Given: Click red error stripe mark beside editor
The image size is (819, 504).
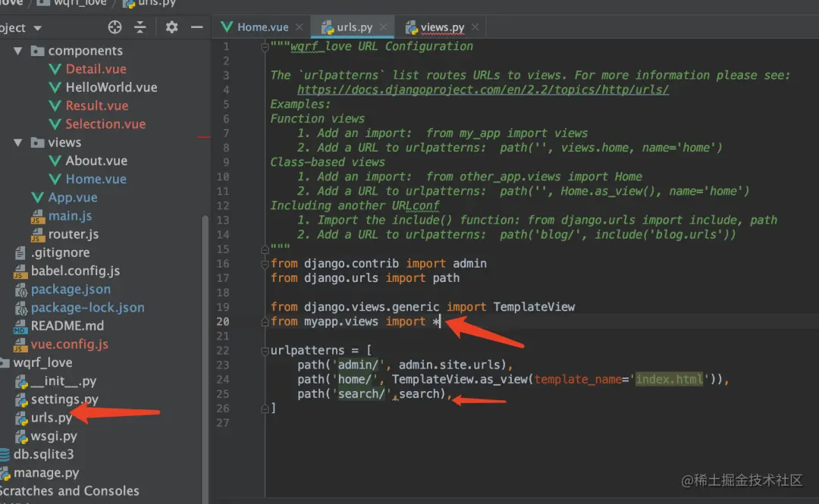Looking at the screenshot, I should [x=204, y=137].
